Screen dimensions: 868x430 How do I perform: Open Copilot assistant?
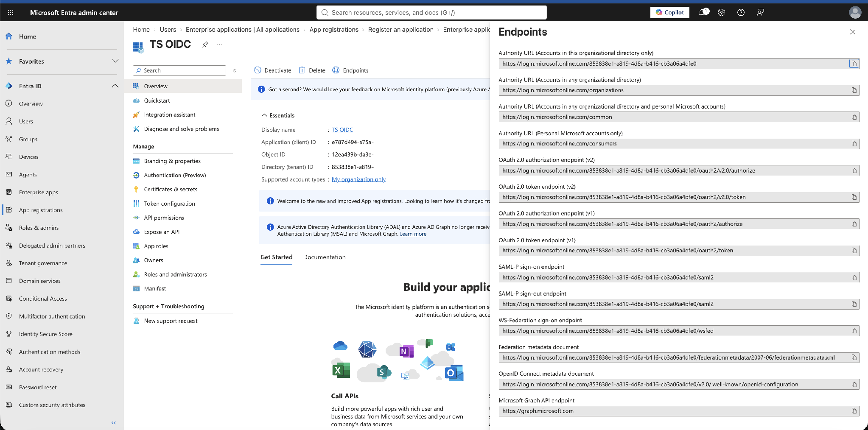(x=669, y=12)
